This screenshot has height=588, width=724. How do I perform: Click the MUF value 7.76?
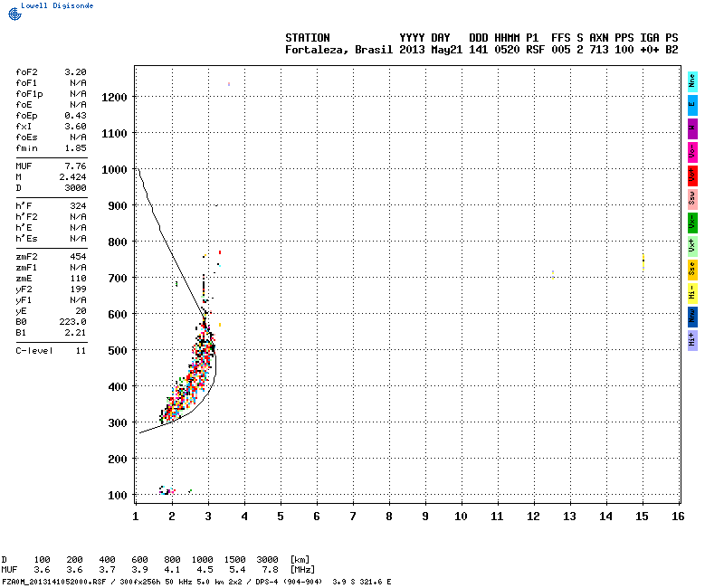tap(75, 166)
